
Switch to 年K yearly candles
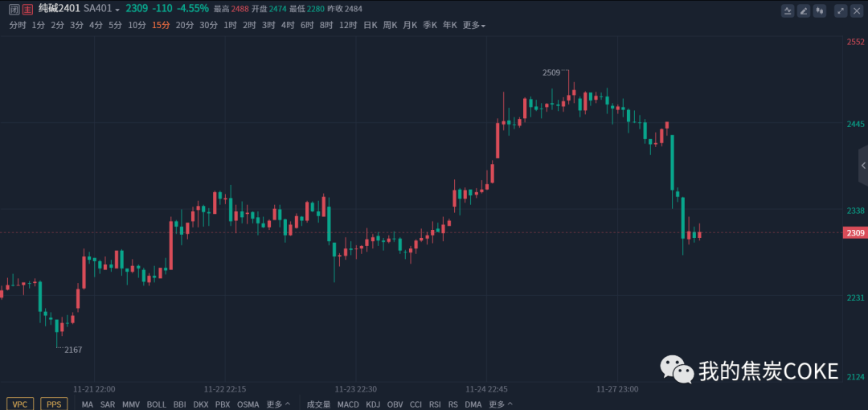click(450, 25)
